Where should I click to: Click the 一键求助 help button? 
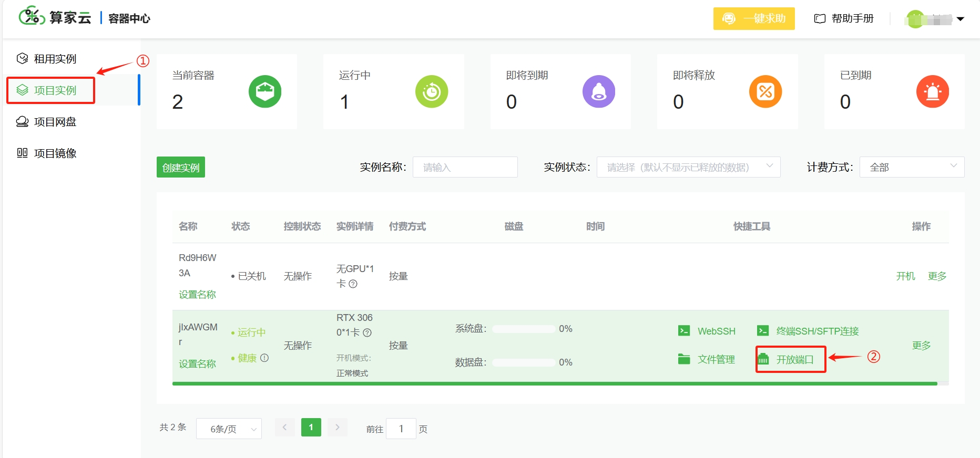[754, 18]
